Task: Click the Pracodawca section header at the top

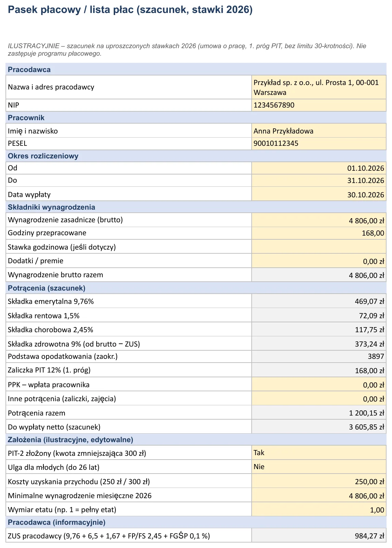Action: tap(196, 69)
